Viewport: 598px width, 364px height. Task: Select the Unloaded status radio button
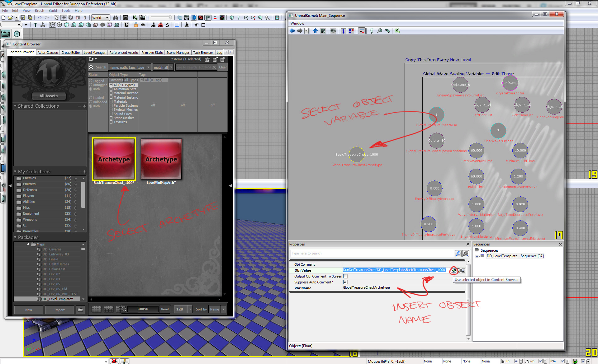pos(91,102)
